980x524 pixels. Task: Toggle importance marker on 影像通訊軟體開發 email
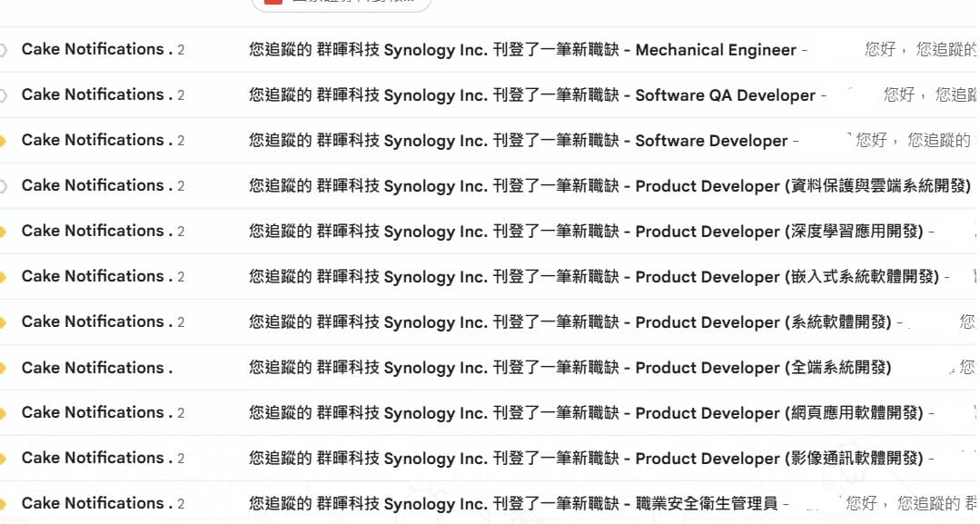(x=3, y=459)
